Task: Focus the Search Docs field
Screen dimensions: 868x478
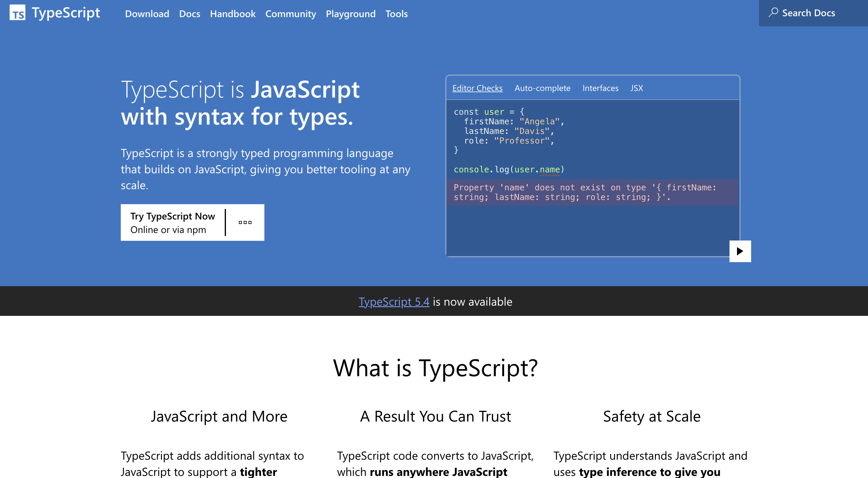Action: (813, 13)
